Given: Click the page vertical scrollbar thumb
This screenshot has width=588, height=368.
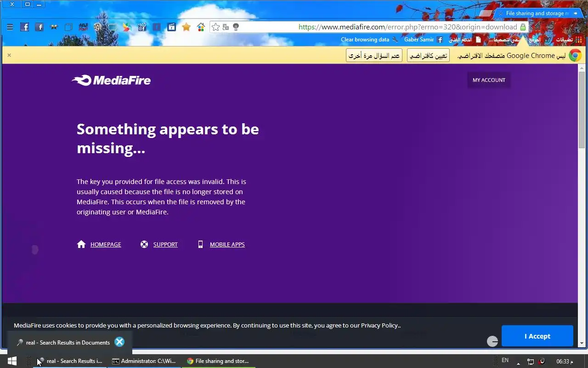Looking at the screenshot, I should [582, 109].
